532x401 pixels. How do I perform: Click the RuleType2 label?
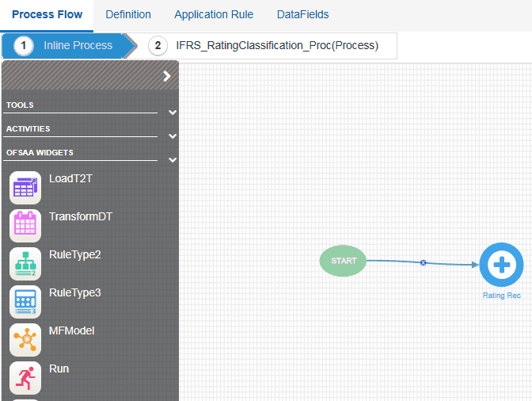coord(75,254)
